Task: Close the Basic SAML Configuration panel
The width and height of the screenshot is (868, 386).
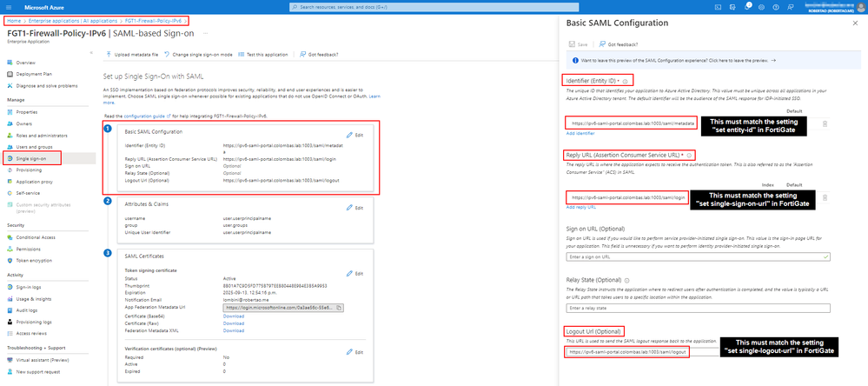Action: [856, 23]
